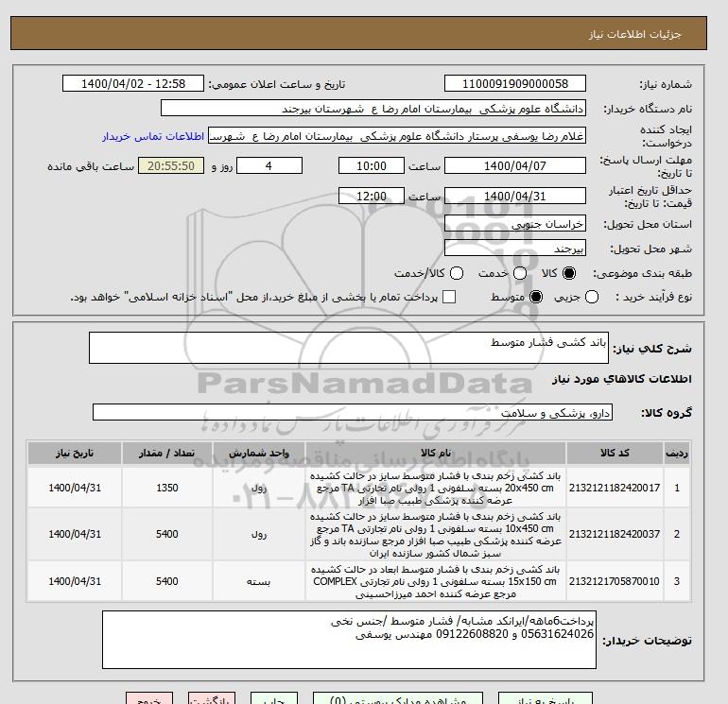728x704 pixels.
Task: Click the 10x450 cm bandage item name
Action: (x=436, y=535)
